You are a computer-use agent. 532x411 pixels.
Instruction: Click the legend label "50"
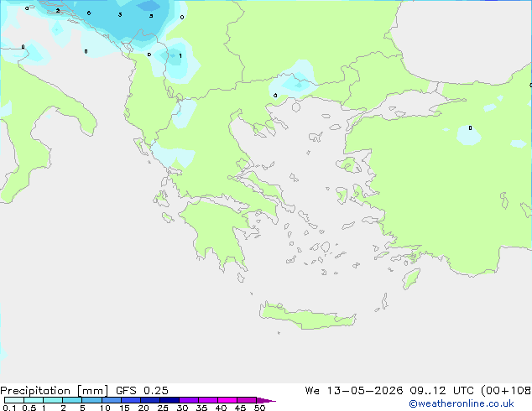(259, 408)
